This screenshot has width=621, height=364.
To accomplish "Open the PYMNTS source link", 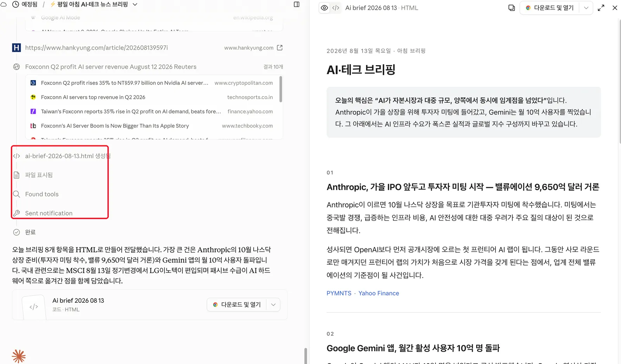I will [339, 293].
